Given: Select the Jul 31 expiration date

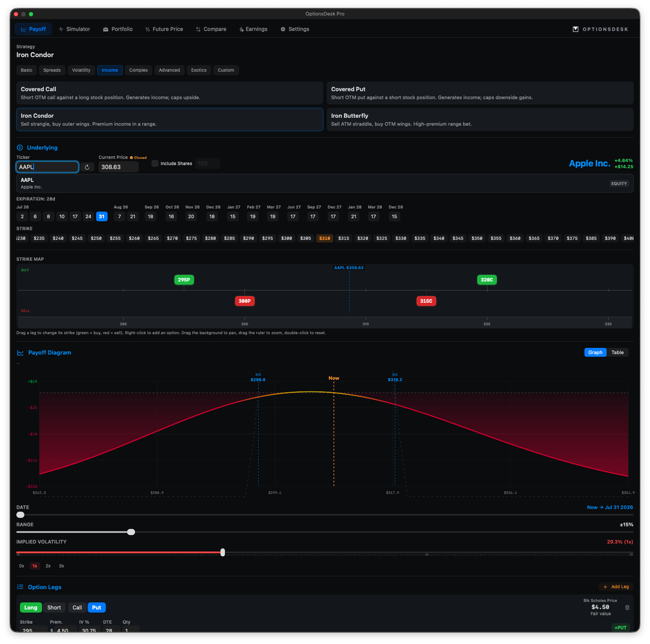Looking at the screenshot, I should click(102, 216).
